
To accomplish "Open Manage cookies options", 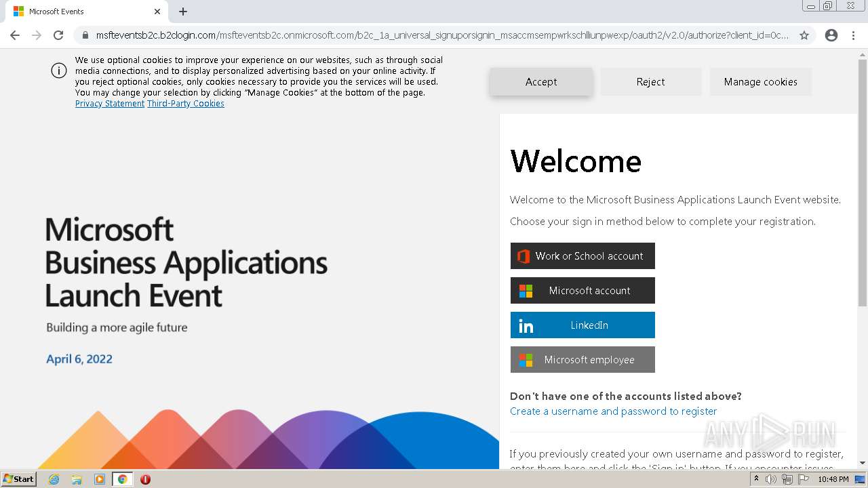I will (x=760, y=81).
